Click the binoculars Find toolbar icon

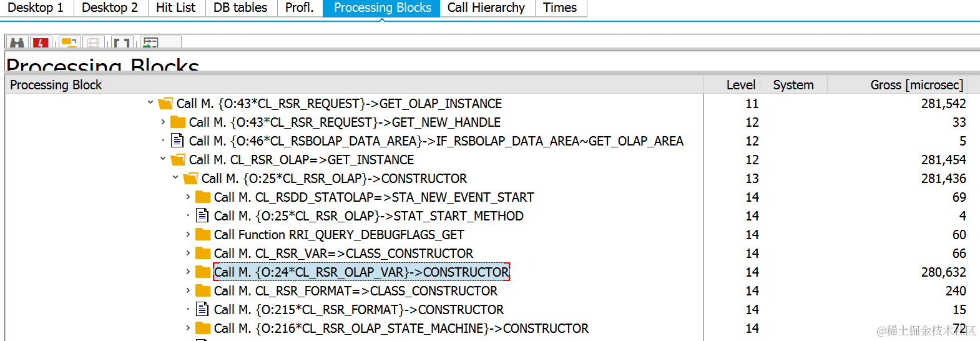click(x=17, y=42)
